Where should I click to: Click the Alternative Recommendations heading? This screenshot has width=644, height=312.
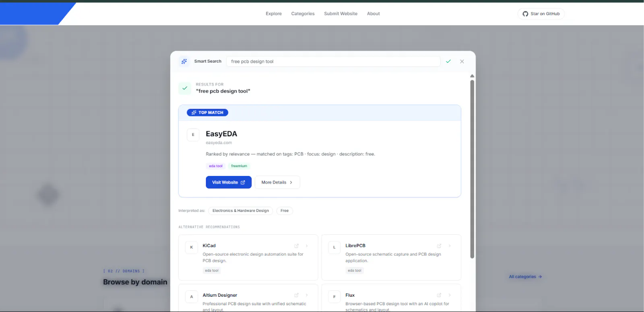(209, 227)
